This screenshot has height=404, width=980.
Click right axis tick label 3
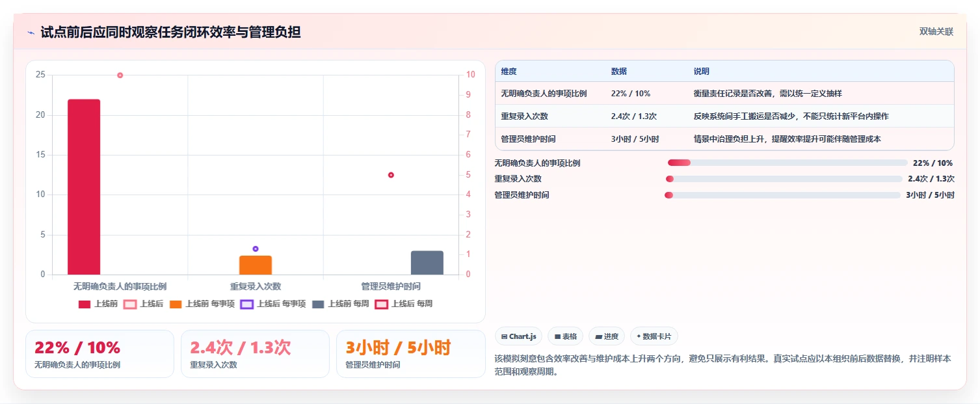point(469,215)
